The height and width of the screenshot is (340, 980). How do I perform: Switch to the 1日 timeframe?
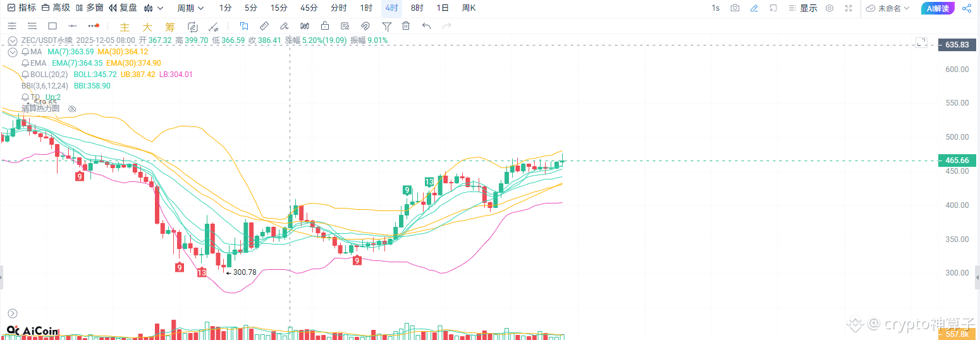[443, 8]
